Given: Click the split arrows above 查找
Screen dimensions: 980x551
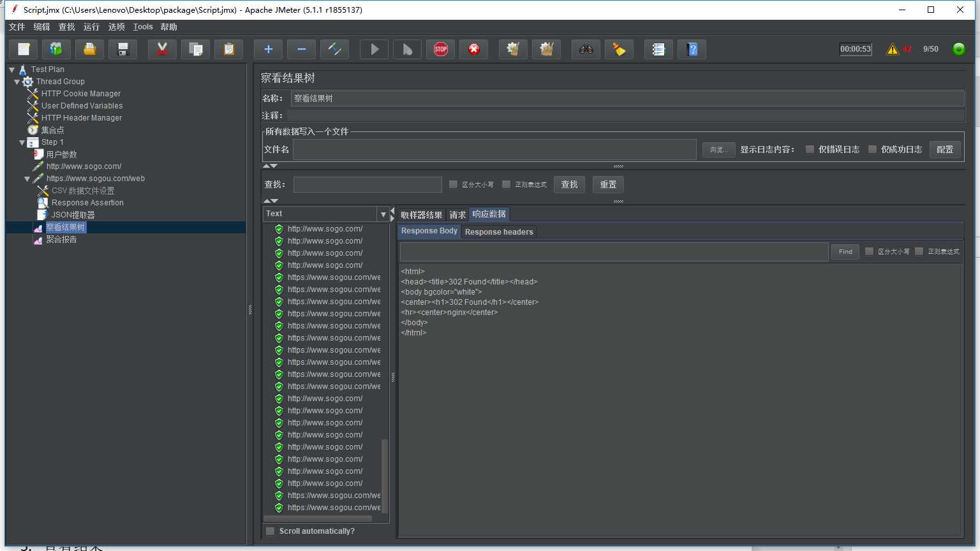Looking at the screenshot, I should point(271,166).
